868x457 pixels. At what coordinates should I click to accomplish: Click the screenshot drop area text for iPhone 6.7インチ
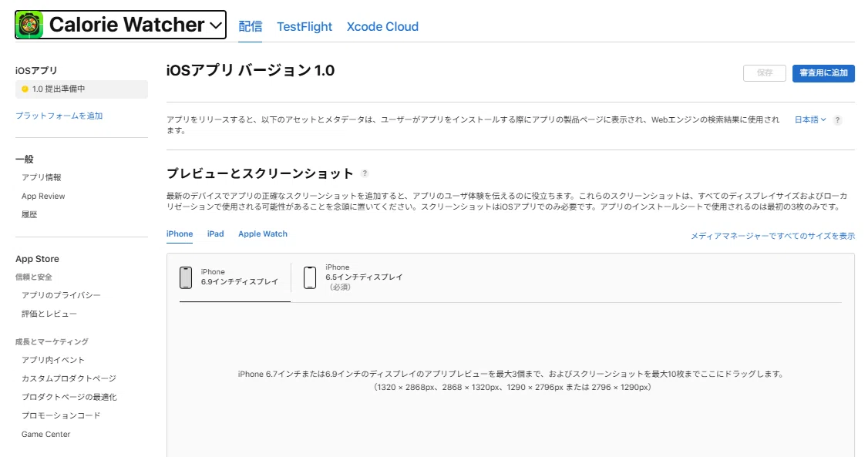click(x=512, y=381)
